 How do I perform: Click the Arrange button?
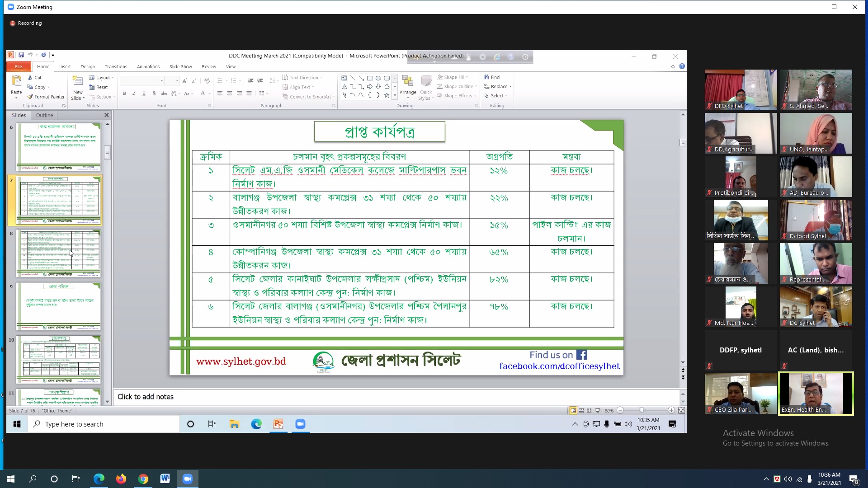[408, 86]
